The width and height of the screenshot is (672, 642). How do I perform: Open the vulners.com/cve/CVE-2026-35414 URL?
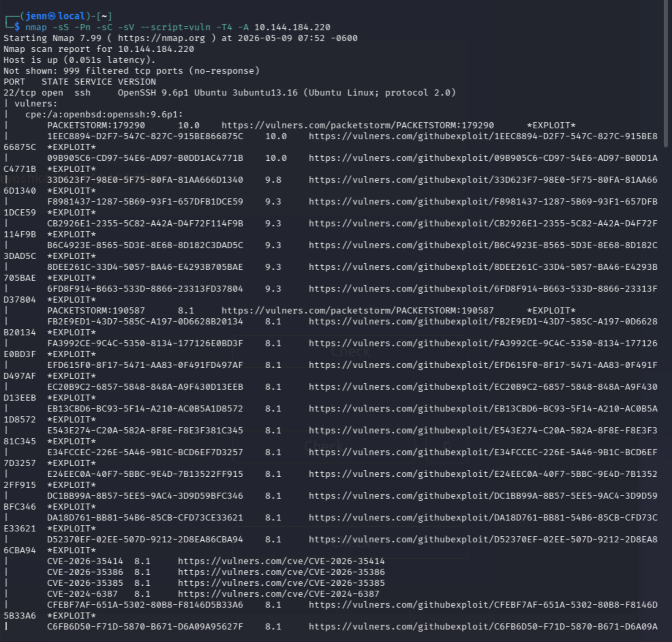(x=282, y=561)
